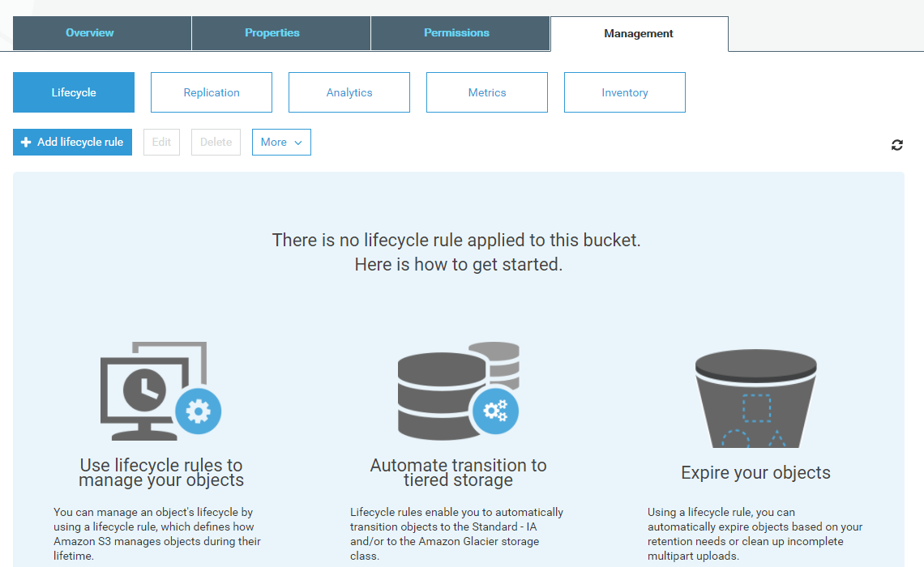924x567 pixels.
Task: Open the Replication section
Action: click(x=212, y=93)
